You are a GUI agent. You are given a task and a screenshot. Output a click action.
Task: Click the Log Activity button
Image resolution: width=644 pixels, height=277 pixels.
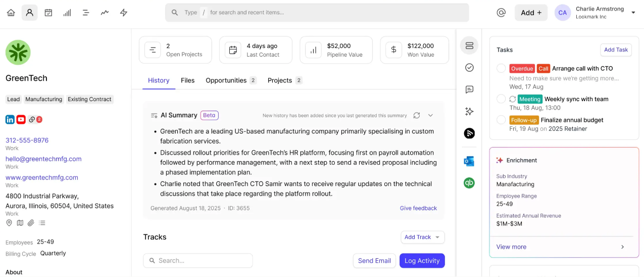click(422, 261)
